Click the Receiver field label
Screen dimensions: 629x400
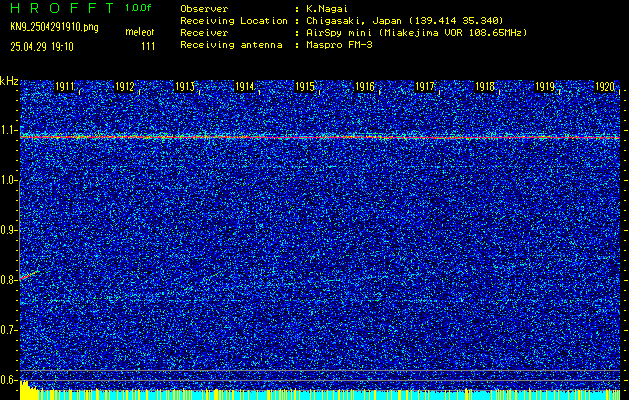point(204,33)
